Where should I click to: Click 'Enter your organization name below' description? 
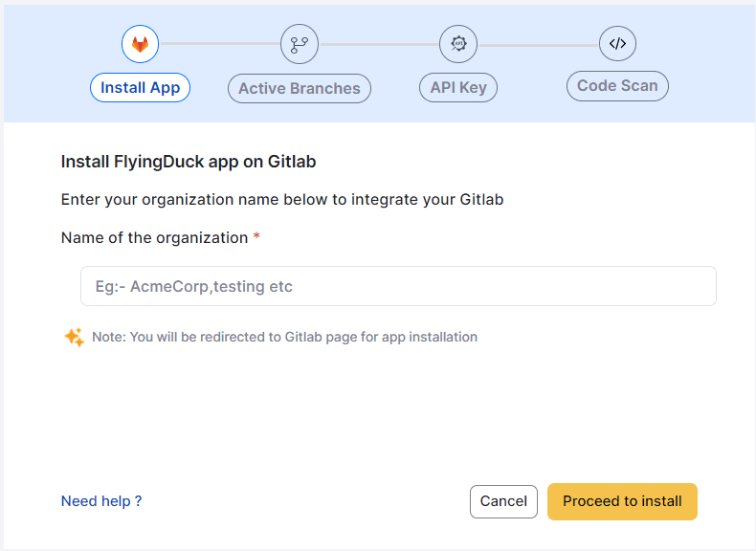point(282,200)
